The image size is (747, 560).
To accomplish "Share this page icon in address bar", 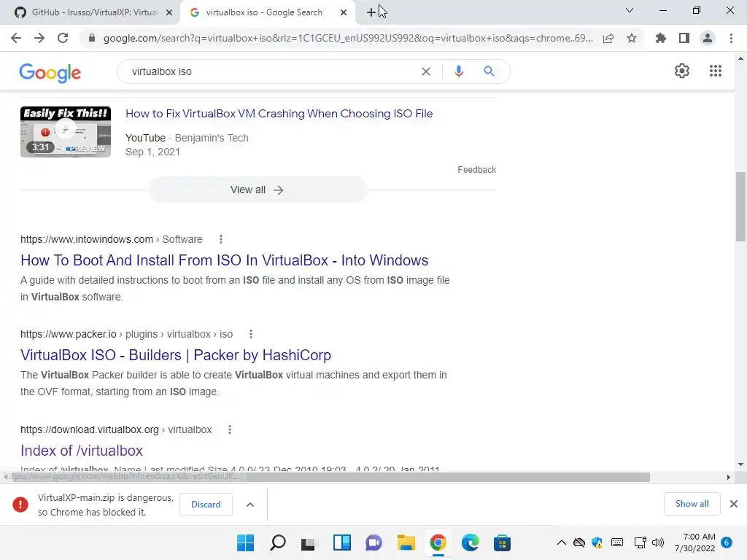I will pos(608,38).
